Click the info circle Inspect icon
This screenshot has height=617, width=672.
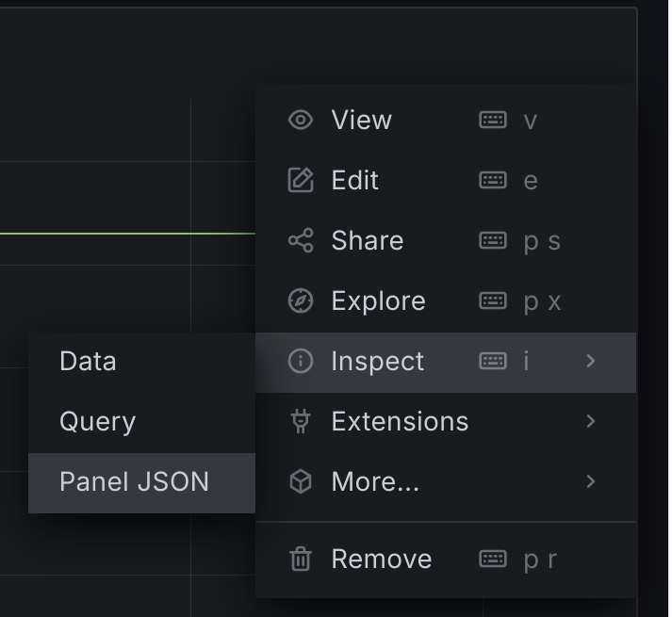tap(301, 361)
